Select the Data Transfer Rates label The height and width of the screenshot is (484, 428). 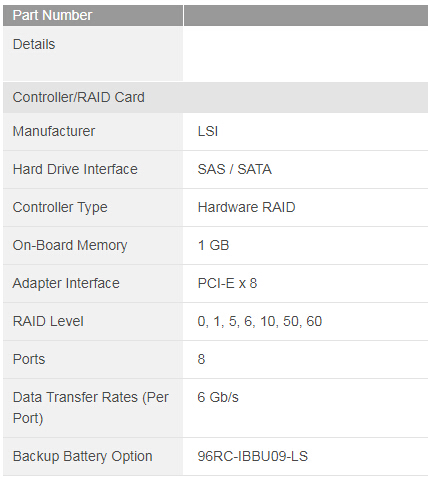tap(91, 408)
